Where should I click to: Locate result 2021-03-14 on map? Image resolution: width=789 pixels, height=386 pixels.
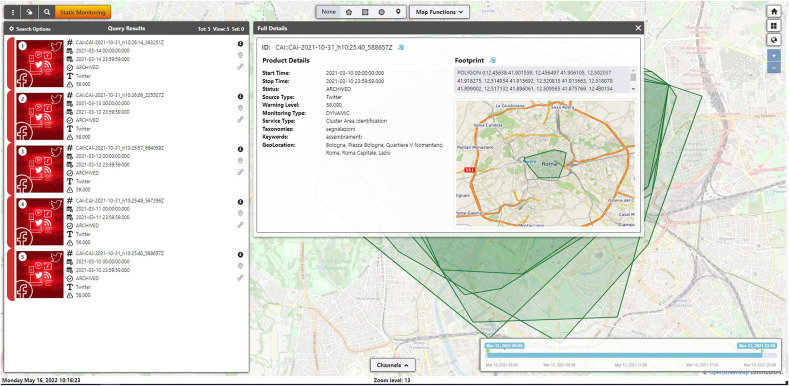click(x=241, y=55)
